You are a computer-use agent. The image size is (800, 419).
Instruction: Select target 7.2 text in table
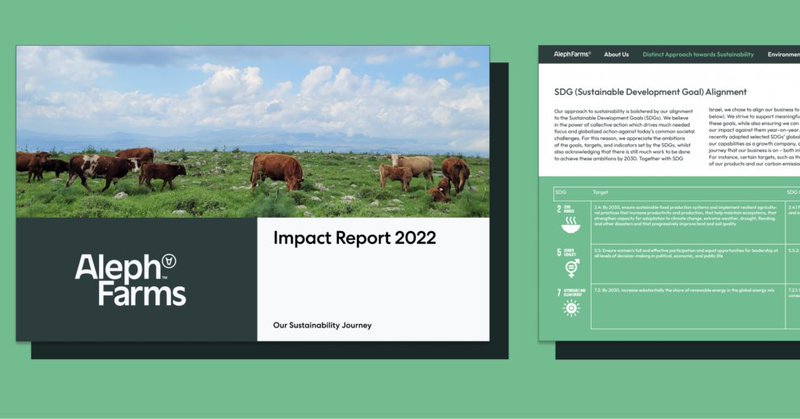pos(684,290)
